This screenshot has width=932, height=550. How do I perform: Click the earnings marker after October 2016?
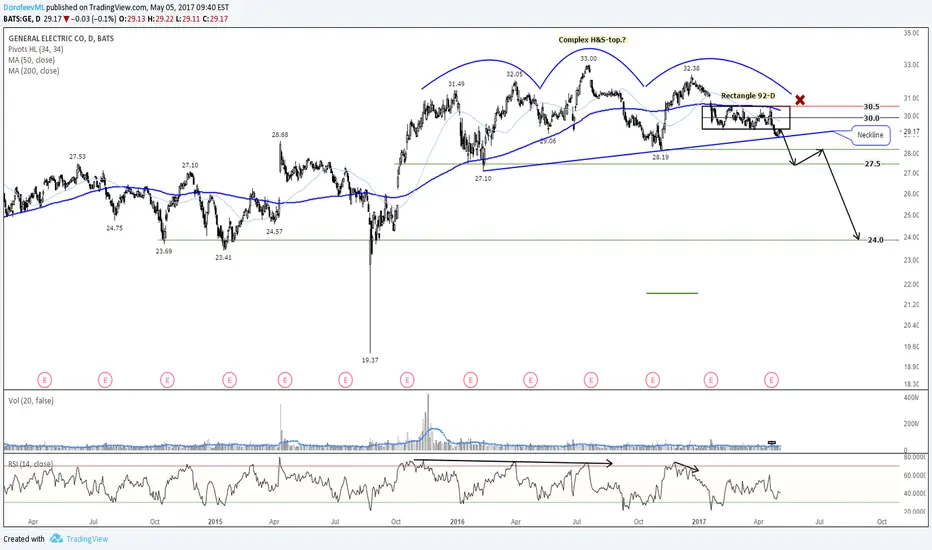(653, 379)
